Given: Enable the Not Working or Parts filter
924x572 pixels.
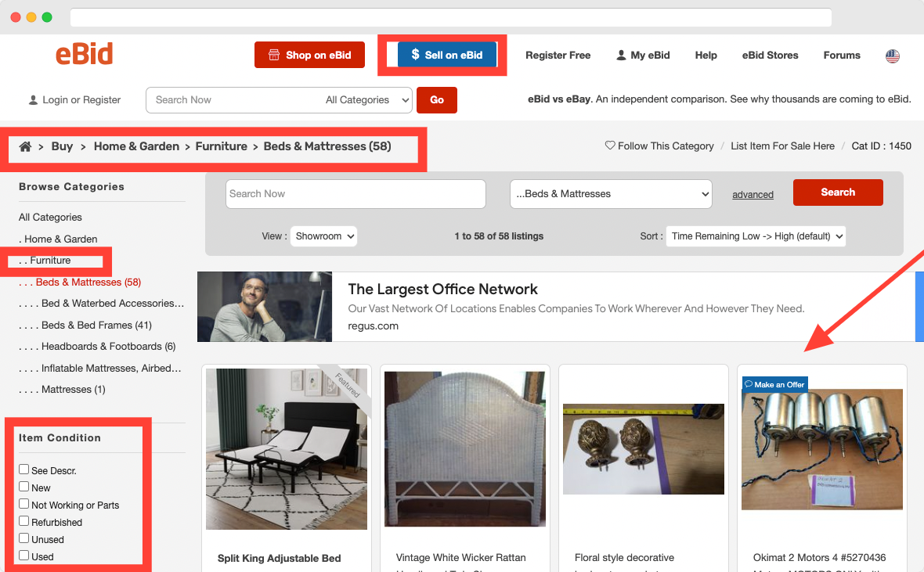Looking at the screenshot, I should click(24, 505).
